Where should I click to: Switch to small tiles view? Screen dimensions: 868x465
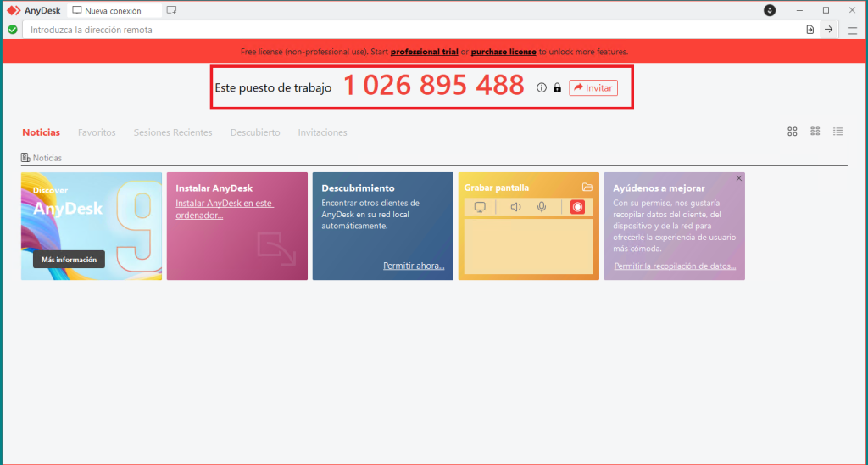(815, 132)
